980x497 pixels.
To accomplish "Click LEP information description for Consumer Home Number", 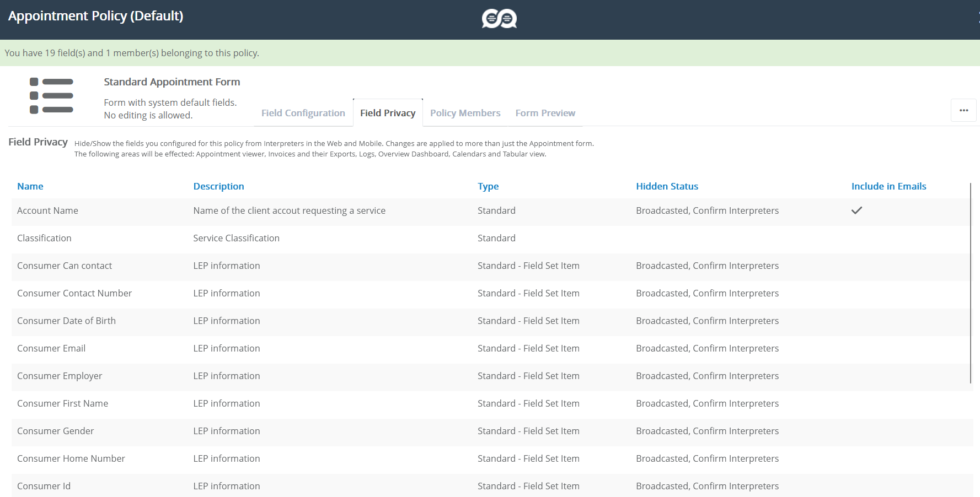I will click(x=226, y=458).
